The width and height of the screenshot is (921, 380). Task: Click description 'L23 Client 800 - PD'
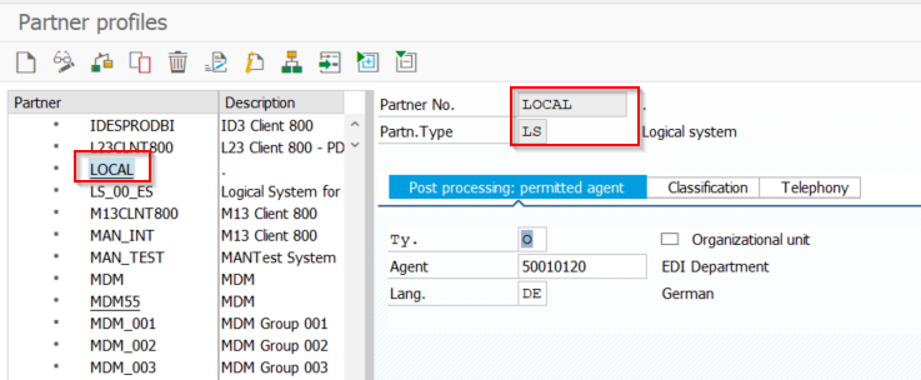283,147
